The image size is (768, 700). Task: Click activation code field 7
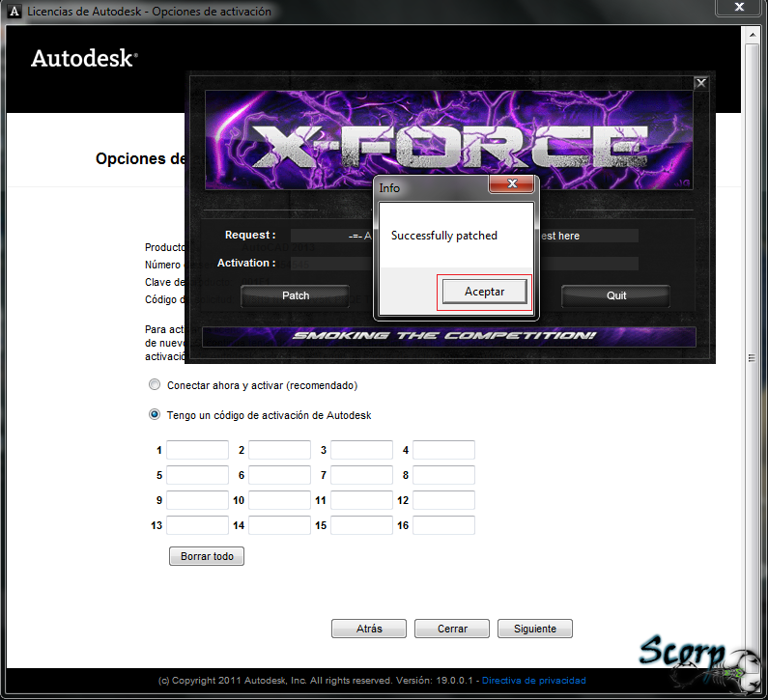click(361, 475)
